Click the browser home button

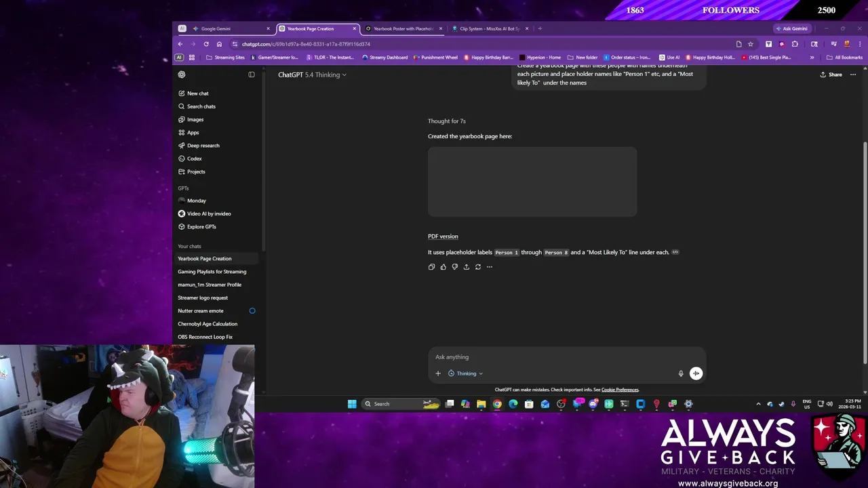point(219,44)
